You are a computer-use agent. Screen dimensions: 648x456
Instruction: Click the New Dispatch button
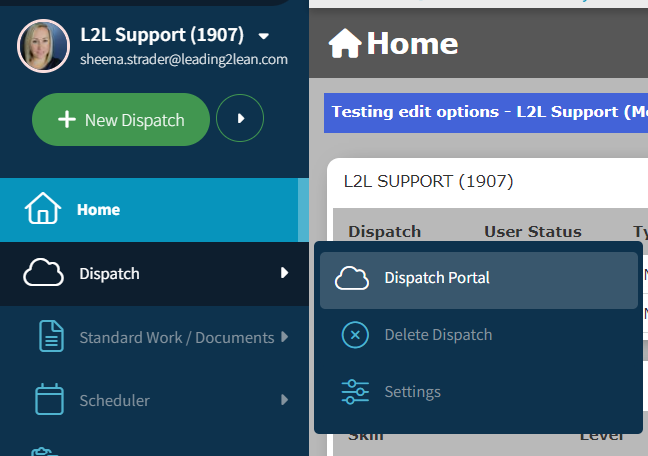[121, 120]
